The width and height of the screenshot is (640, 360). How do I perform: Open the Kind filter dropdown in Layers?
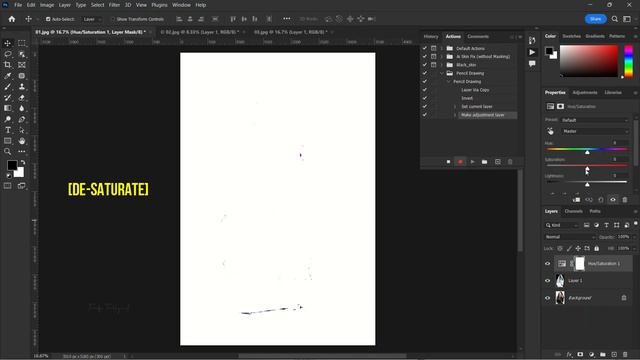[562, 225]
